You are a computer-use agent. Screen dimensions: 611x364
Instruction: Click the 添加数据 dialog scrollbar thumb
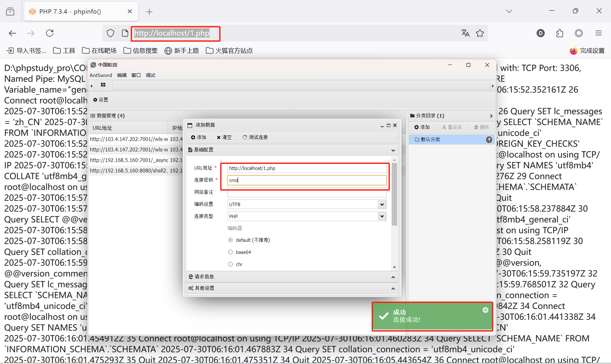point(394,194)
